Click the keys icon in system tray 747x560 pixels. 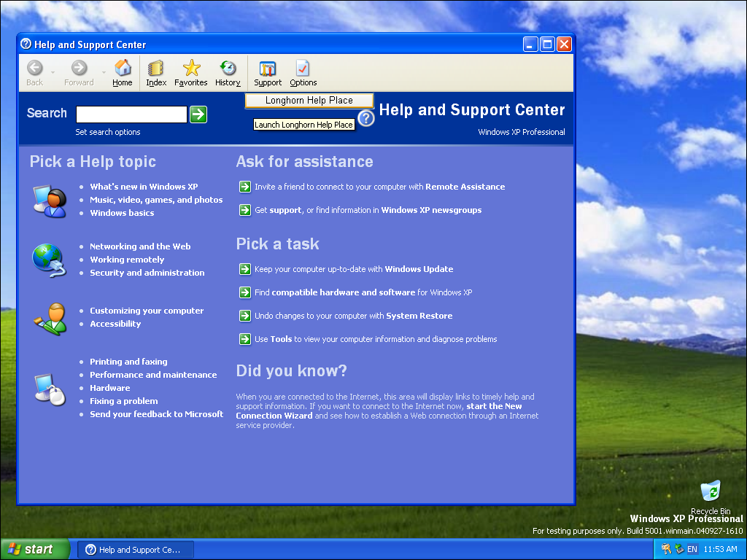point(666,549)
